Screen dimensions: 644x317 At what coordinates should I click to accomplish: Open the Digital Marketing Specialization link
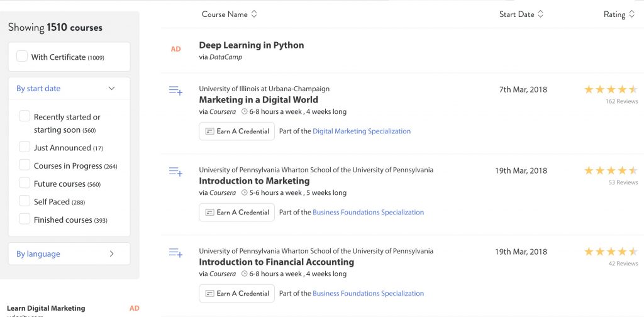tap(362, 131)
